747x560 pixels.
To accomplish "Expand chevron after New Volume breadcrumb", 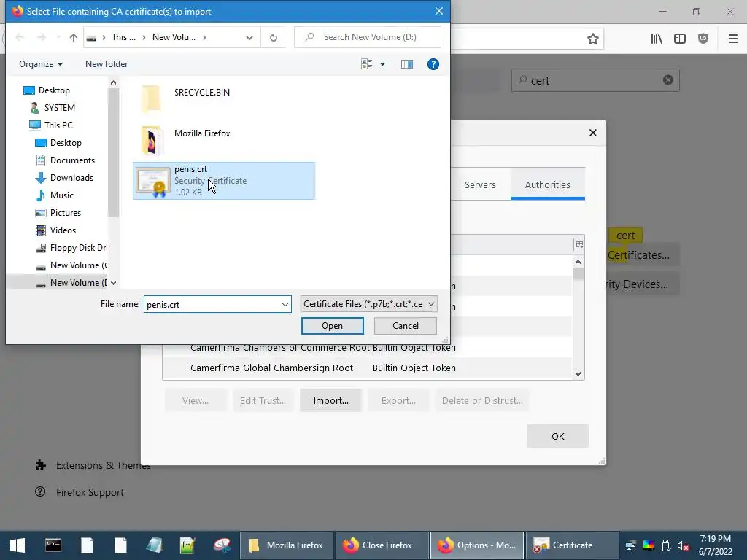I will pyautogui.click(x=205, y=38).
